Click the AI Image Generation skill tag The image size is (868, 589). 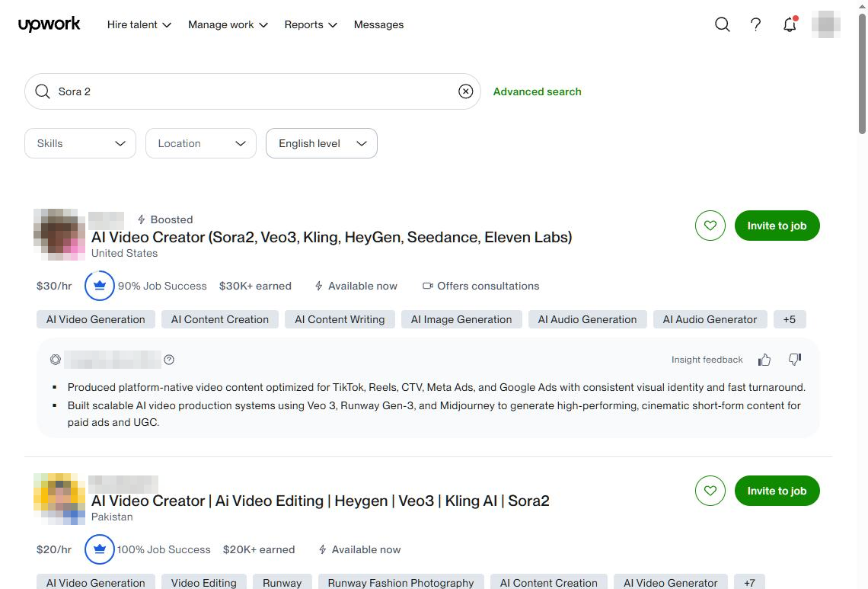tap(461, 319)
